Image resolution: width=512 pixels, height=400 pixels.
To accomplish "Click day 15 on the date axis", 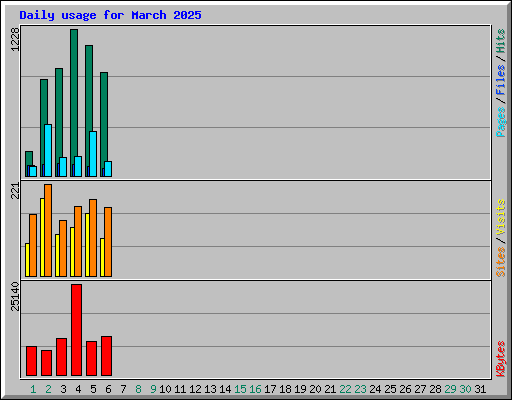I will pos(240,389).
